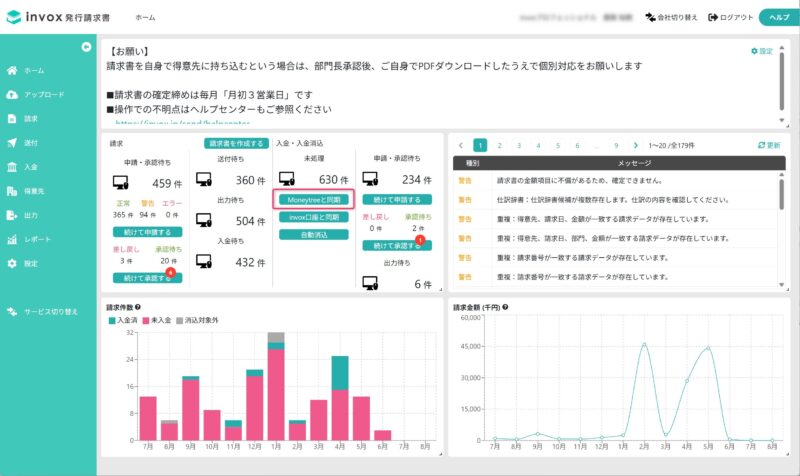
Task: Click the monitor icon beside 6 件
Action: 370,283
